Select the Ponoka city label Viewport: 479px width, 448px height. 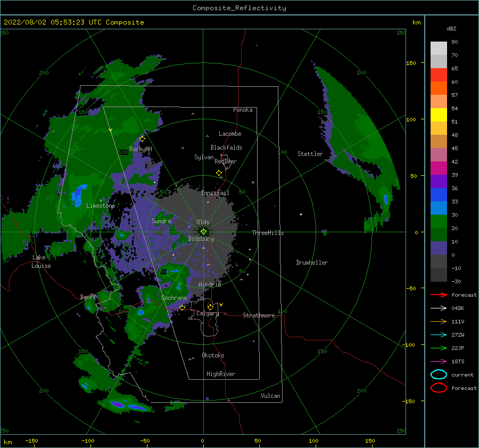[243, 110]
